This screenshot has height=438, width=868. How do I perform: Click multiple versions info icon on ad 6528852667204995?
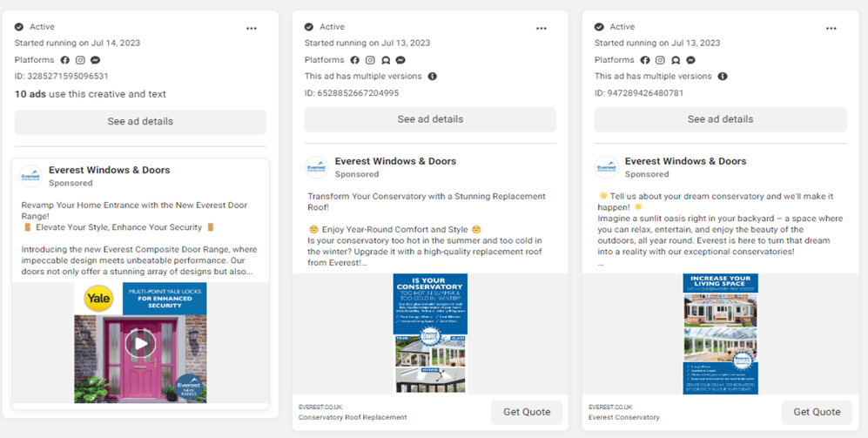[433, 77]
